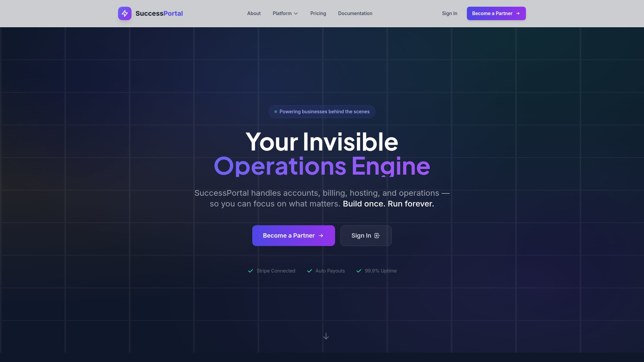Click the downward scroll arrow below the hero
The width and height of the screenshot is (644, 362).
pos(326,336)
